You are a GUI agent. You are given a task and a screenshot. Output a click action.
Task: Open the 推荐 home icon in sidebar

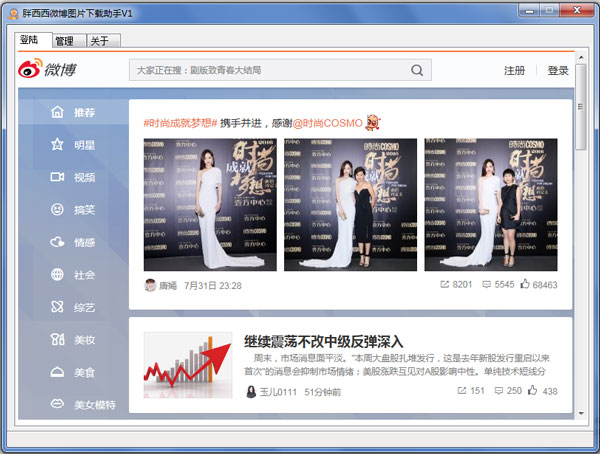tap(58, 113)
